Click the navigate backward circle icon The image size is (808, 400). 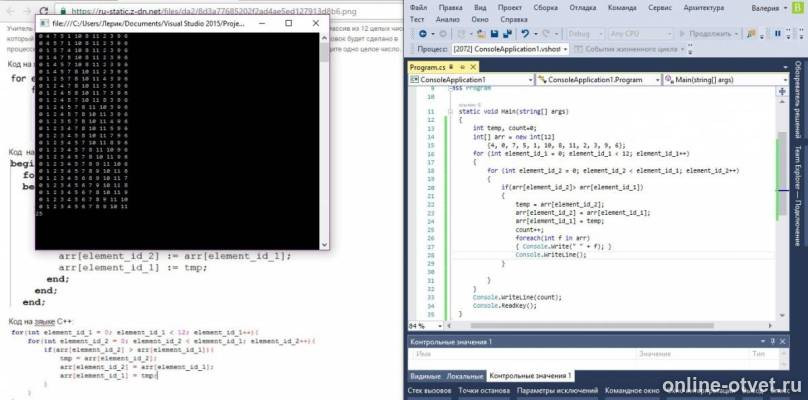click(x=423, y=34)
